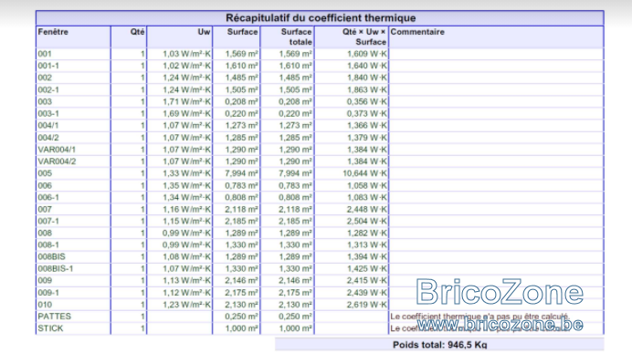The height and width of the screenshot is (364, 632).
Task: Click the 'PATTES' row name
Action: [x=55, y=317]
